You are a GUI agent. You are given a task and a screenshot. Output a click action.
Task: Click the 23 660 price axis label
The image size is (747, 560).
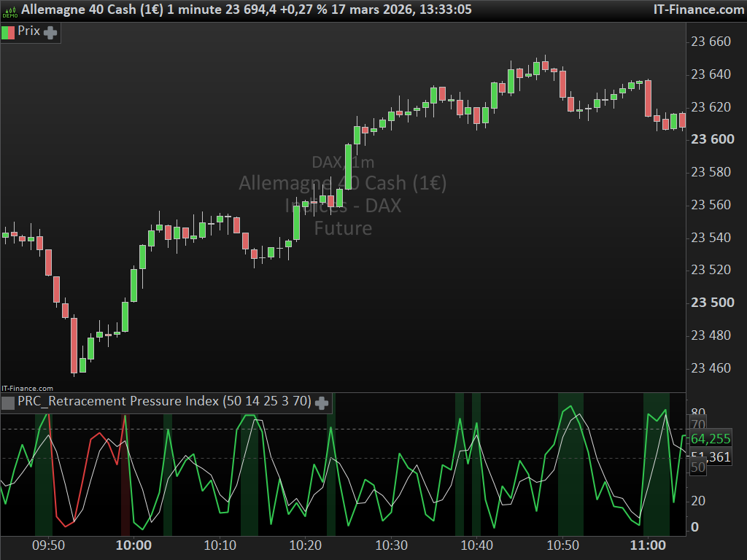tap(711, 42)
